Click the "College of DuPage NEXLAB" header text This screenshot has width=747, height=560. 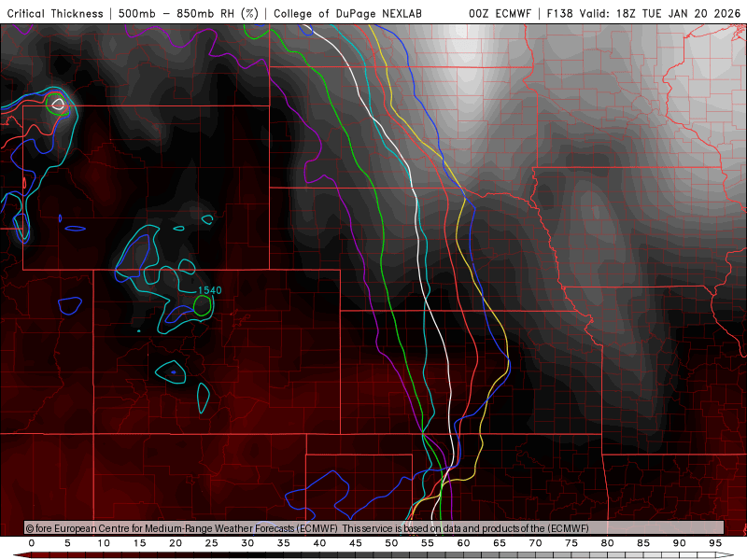coord(347,13)
